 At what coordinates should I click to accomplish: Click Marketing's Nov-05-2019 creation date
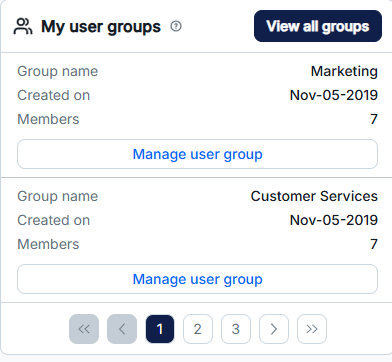click(x=334, y=95)
